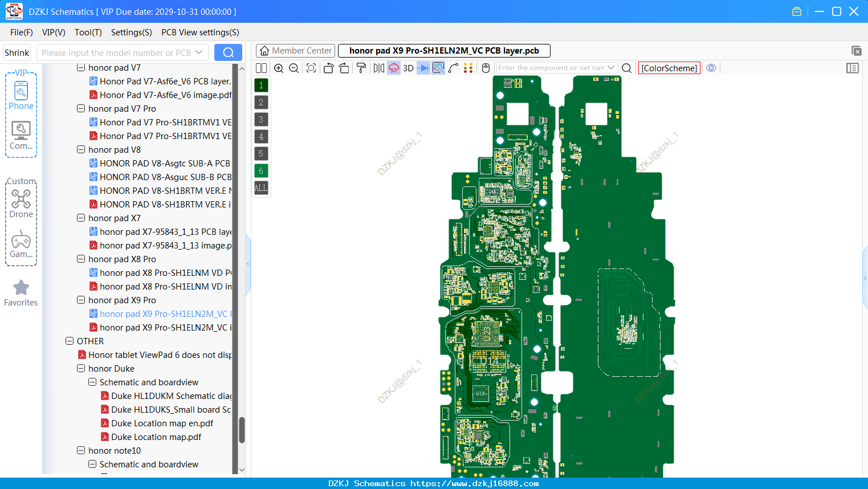Zoom out of the PCB view
This screenshot has height=489, width=868.
tap(294, 68)
